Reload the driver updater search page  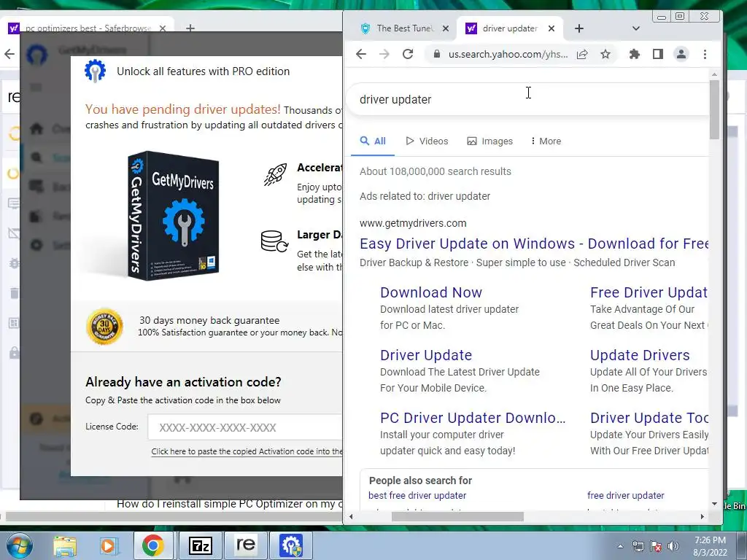point(408,54)
